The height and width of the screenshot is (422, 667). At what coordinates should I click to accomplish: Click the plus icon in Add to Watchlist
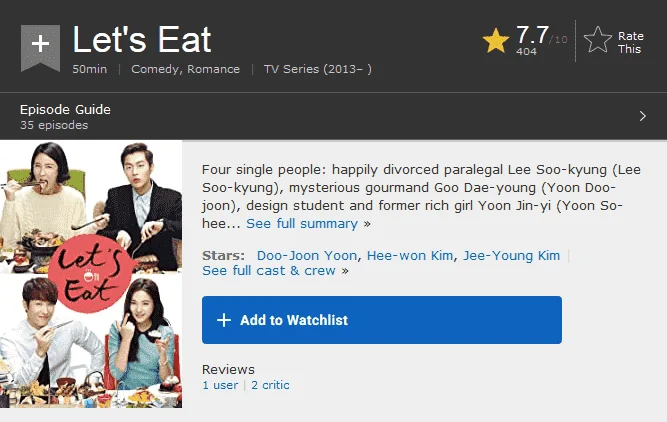[224, 320]
